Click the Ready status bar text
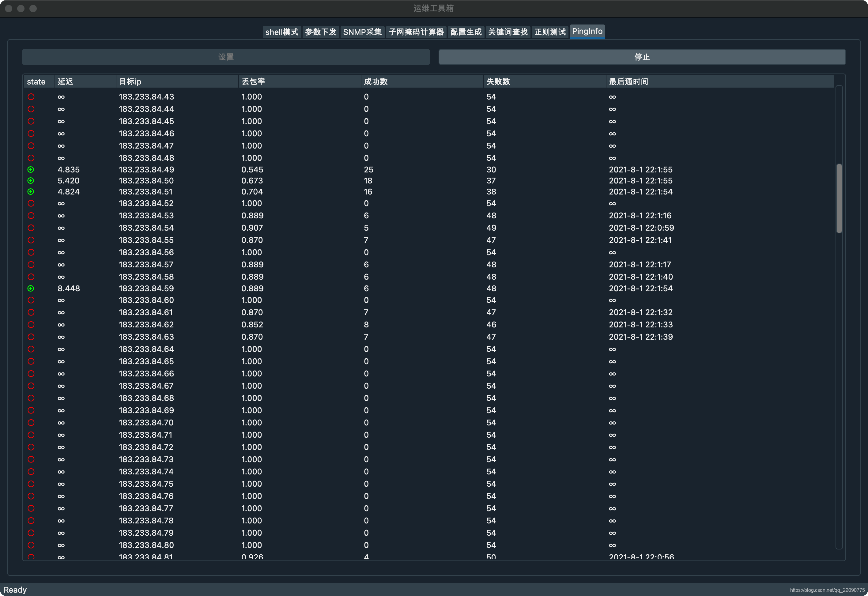Screen dimensions: 868x596 pyautogui.click(x=15, y=590)
